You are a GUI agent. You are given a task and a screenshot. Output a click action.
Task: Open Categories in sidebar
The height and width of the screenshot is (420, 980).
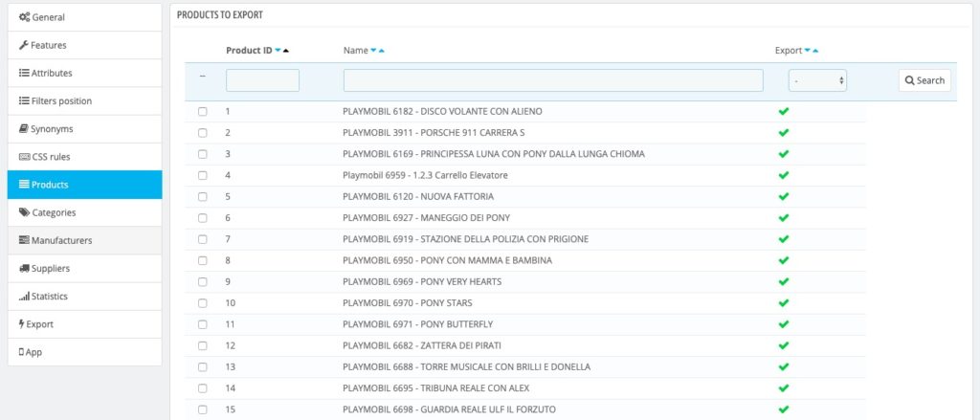pyautogui.click(x=84, y=212)
